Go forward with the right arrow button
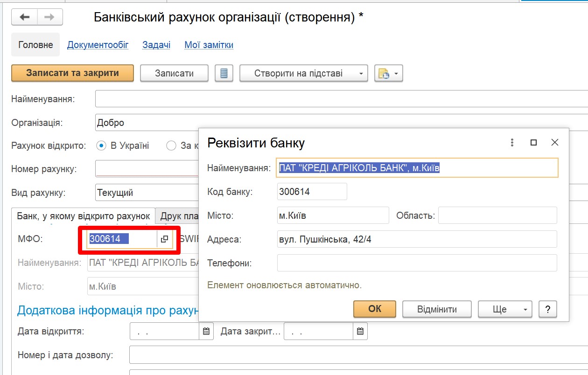This screenshot has width=588, height=375. click(x=50, y=17)
